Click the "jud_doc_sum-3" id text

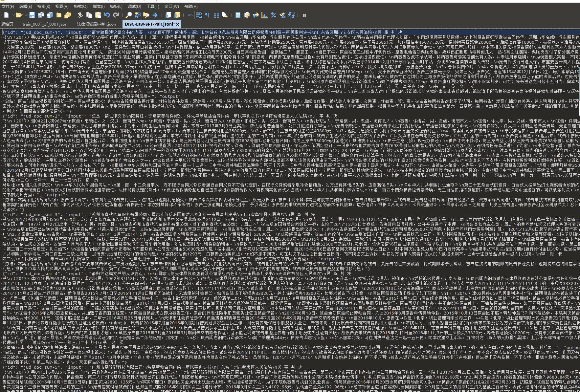(x=41, y=215)
